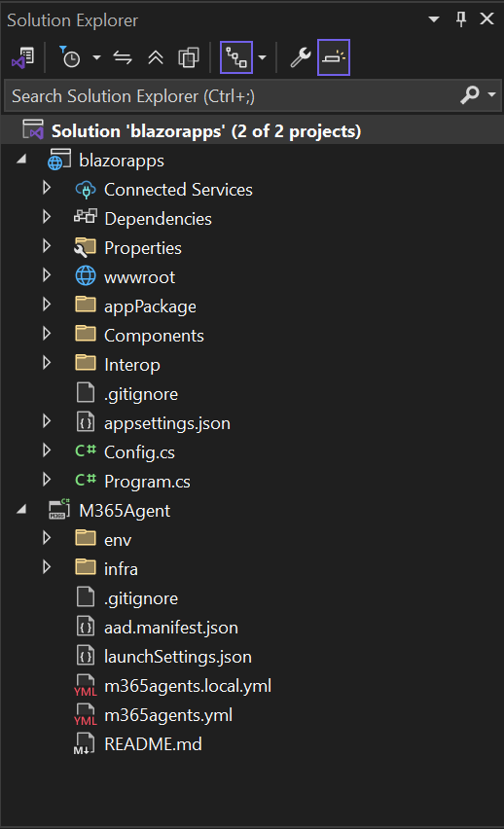The image size is (504, 829).
Task: Toggle Preview Selected Items button
Action: [x=334, y=57]
